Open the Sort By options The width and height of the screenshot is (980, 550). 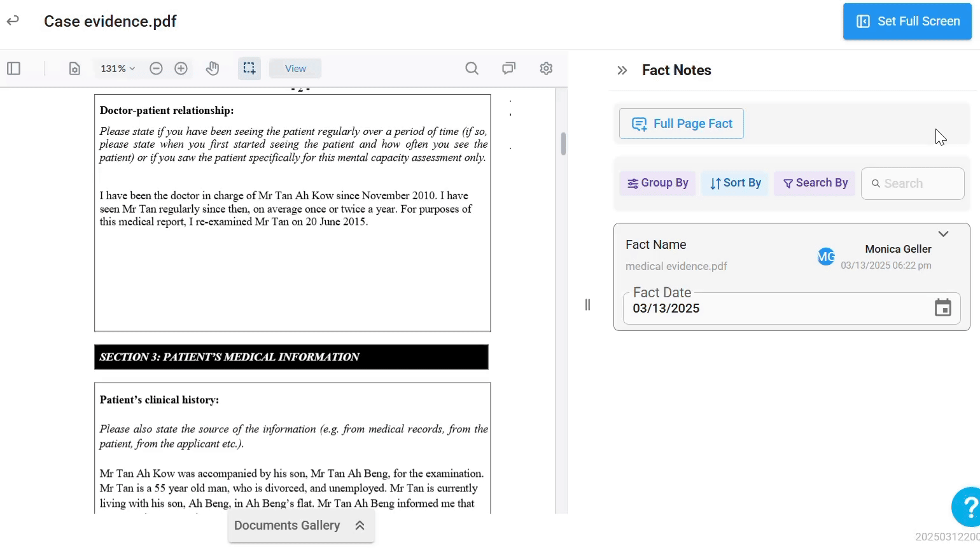click(x=735, y=183)
